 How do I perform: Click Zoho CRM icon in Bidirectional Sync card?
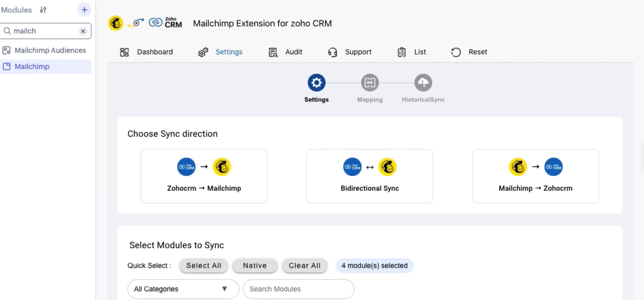[352, 167]
